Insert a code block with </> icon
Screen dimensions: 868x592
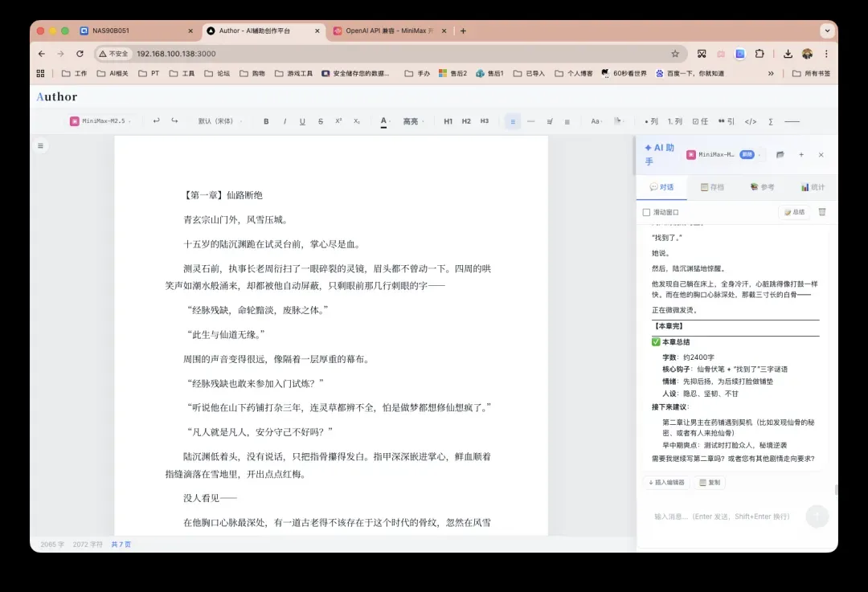click(x=750, y=121)
